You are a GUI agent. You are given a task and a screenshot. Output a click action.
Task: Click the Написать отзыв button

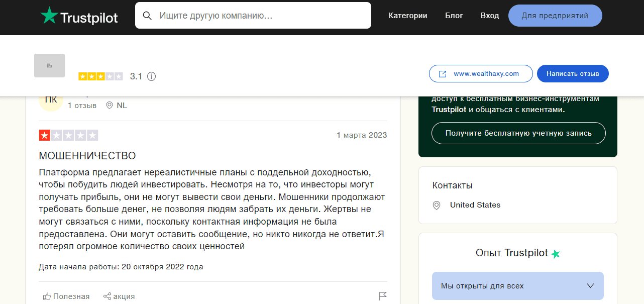[573, 73]
